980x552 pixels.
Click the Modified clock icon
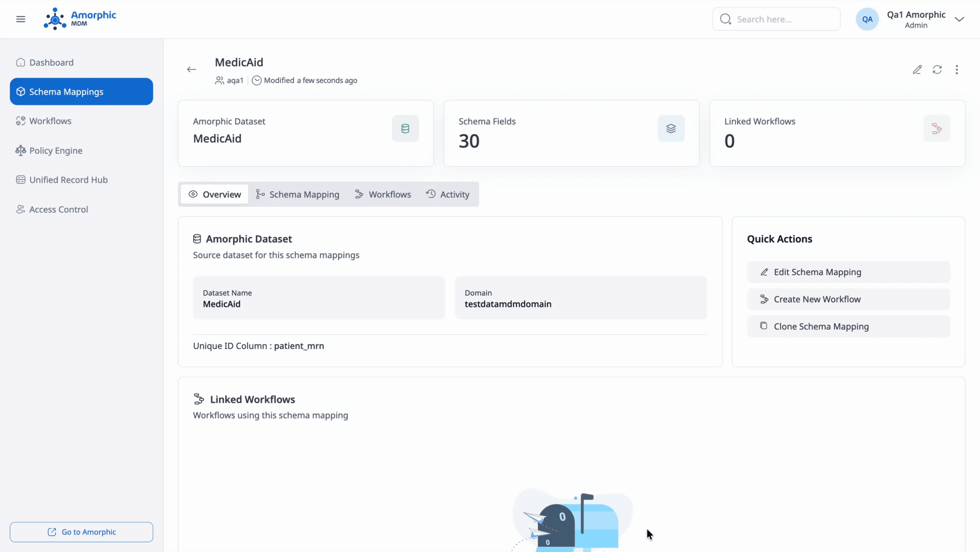[x=257, y=80]
